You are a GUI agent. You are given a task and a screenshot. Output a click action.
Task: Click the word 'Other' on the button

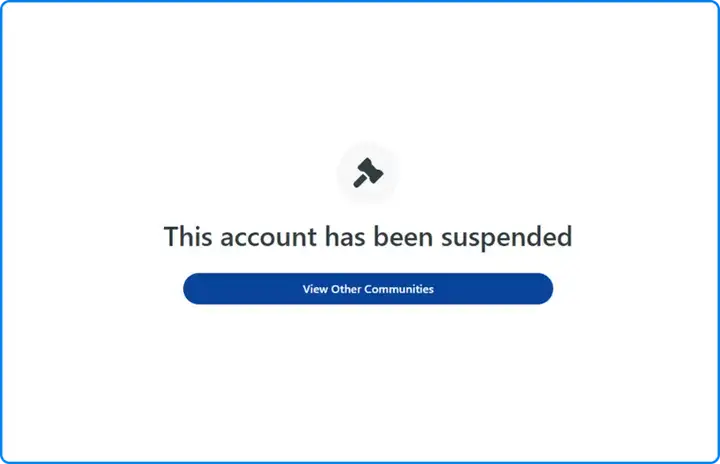point(346,289)
